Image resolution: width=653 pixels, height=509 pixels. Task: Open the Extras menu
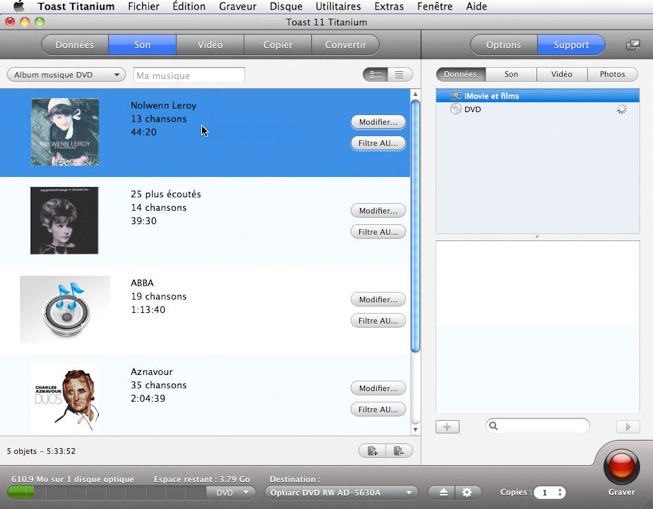(389, 6)
